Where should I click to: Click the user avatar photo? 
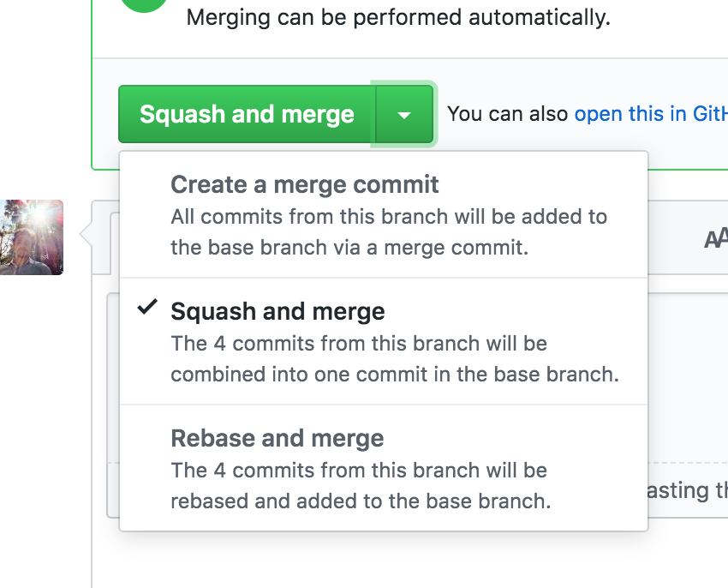[x=32, y=237]
